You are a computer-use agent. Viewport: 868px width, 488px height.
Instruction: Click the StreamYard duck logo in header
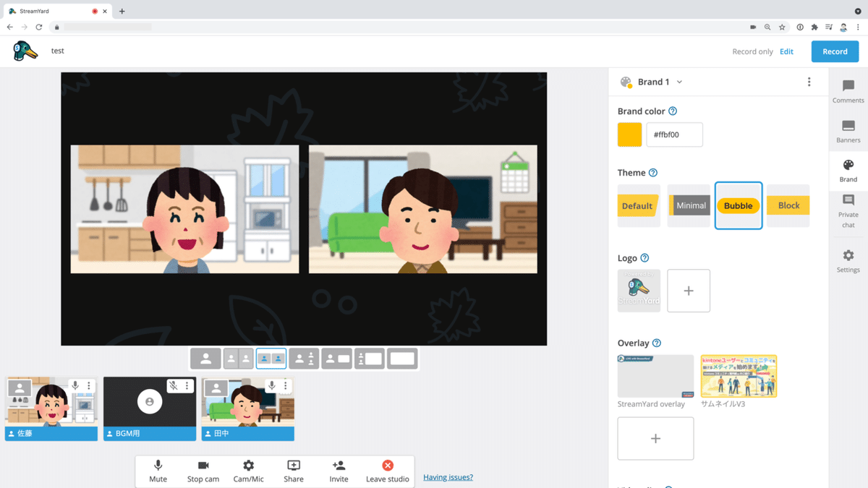[25, 51]
